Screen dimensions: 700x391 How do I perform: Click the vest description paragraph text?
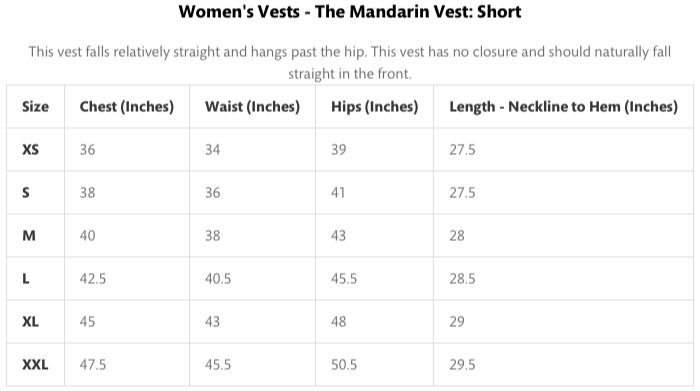pyautogui.click(x=350, y=62)
